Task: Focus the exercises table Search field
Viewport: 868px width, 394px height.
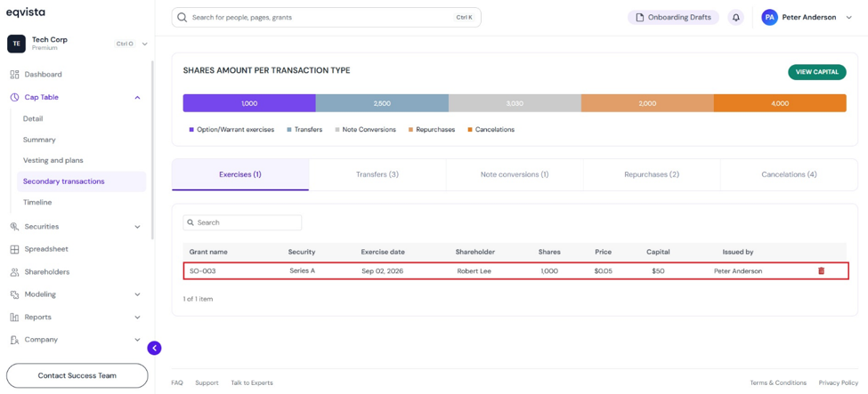Action: pyautogui.click(x=242, y=222)
